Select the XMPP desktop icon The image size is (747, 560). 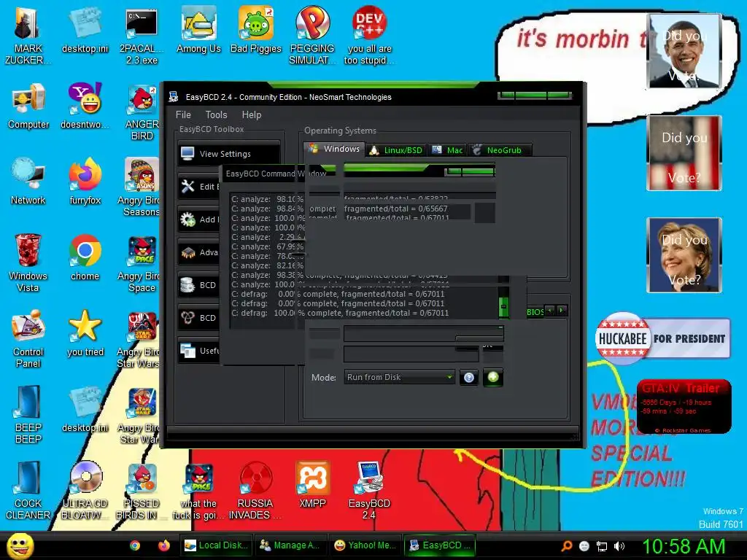[312, 485]
